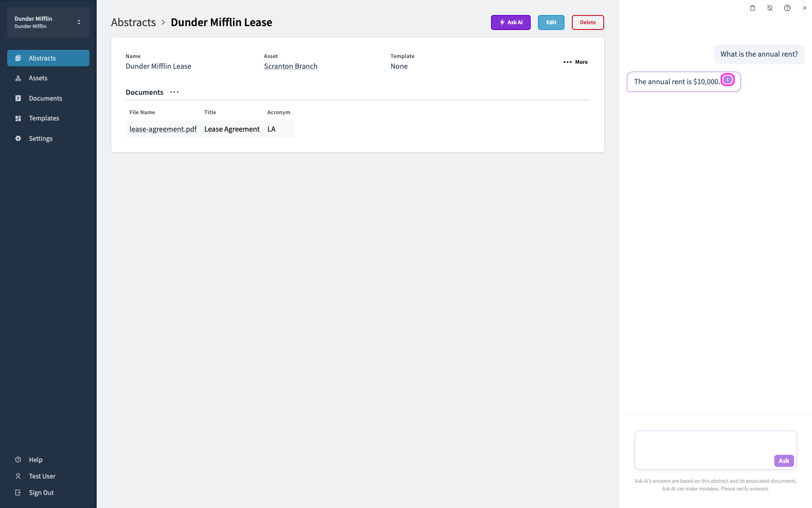
Task: Open the Documents section ellipsis menu
Action: click(174, 92)
